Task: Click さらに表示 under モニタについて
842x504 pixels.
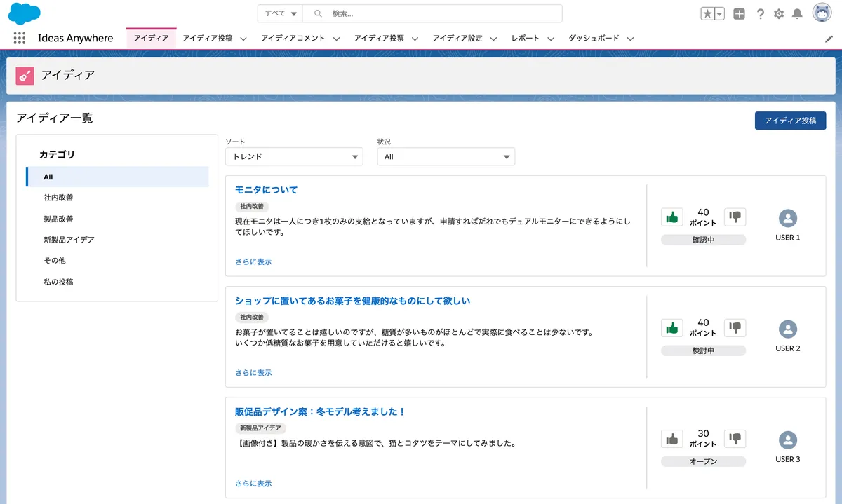Action: click(x=253, y=261)
